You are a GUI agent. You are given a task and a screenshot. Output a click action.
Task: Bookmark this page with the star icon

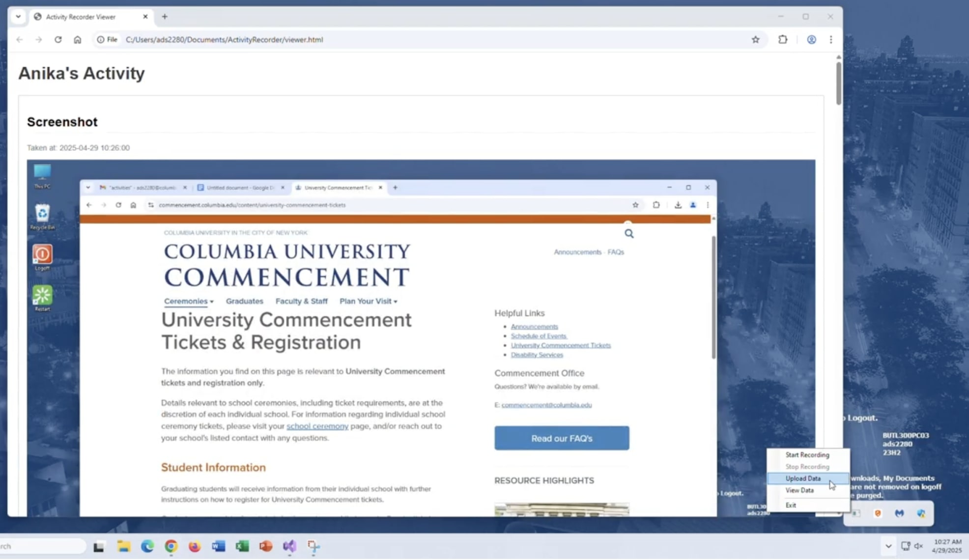[x=756, y=40]
